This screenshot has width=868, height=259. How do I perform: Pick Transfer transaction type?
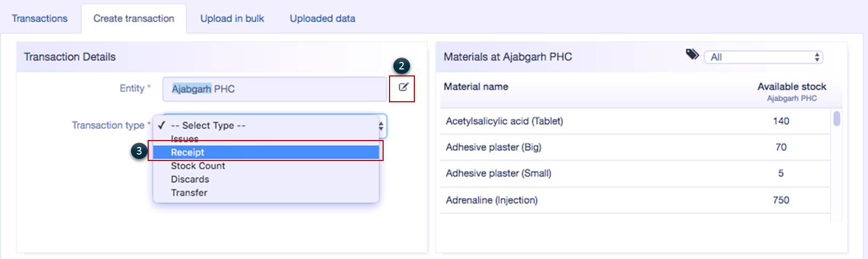[189, 193]
